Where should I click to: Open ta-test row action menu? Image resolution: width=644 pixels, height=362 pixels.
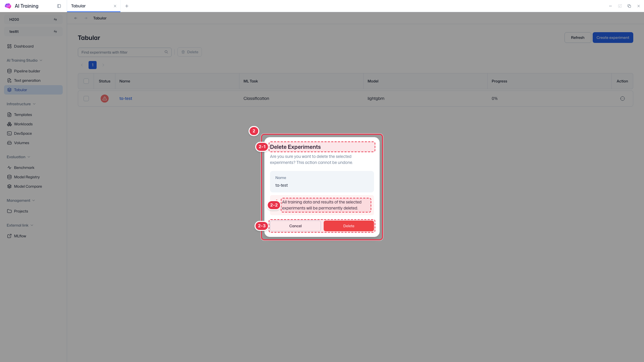[623, 99]
